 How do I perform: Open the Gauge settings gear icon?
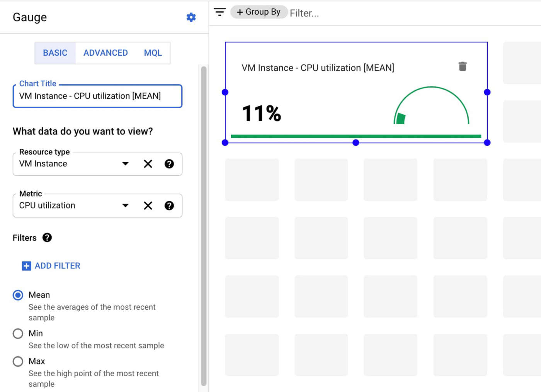191,17
